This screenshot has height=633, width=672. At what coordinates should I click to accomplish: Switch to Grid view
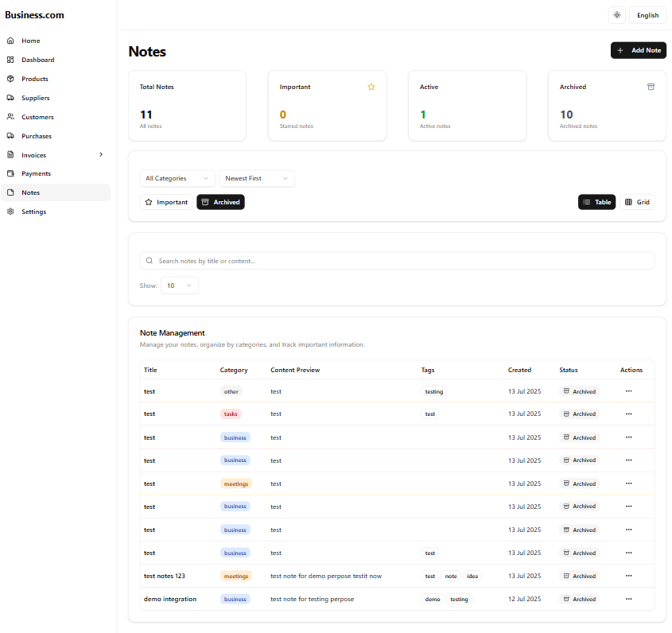coord(637,202)
